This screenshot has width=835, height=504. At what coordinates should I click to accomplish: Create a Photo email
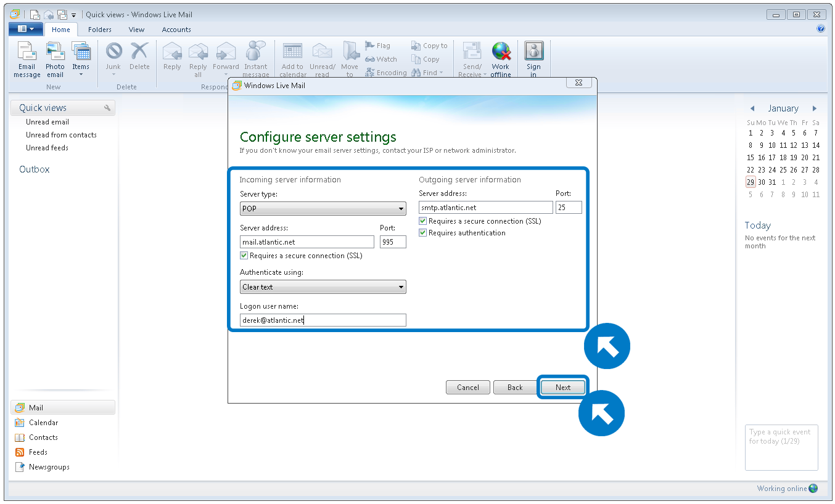pos(55,60)
